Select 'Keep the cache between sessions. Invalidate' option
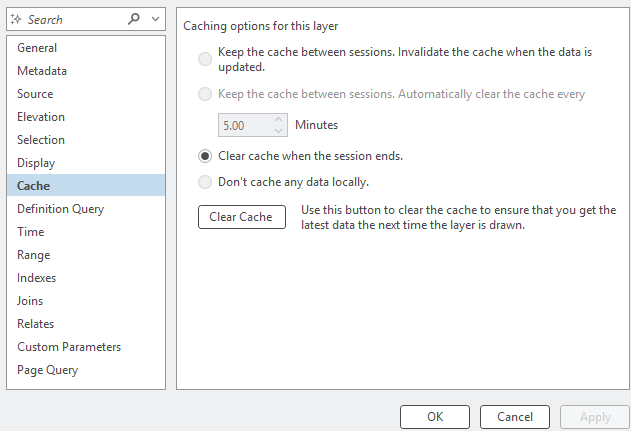631x431 pixels. point(205,59)
